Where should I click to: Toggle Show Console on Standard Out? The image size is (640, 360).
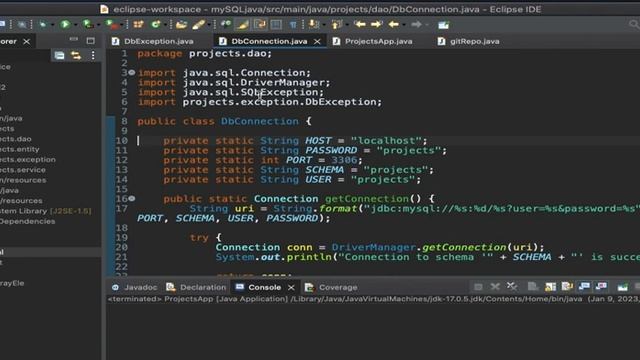[x=584, y=287]
